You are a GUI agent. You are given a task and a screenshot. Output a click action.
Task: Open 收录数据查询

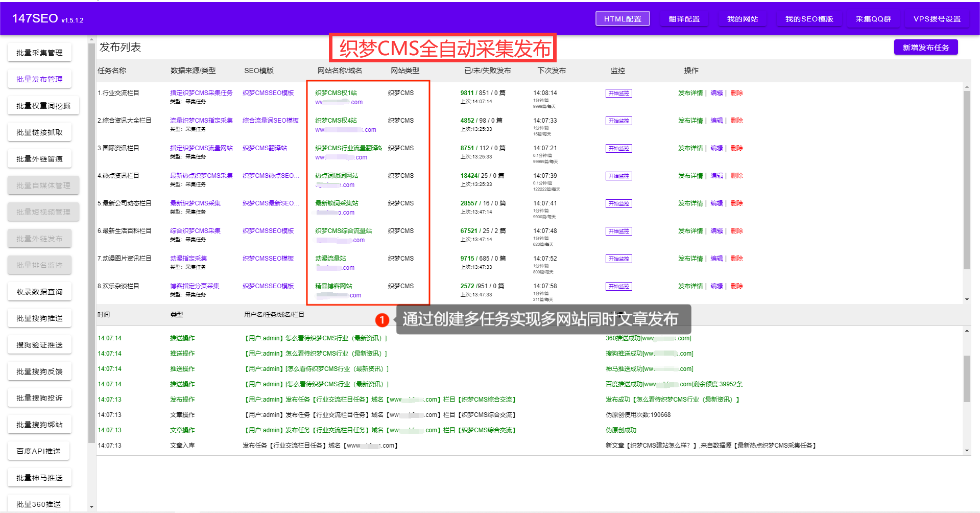39,291
